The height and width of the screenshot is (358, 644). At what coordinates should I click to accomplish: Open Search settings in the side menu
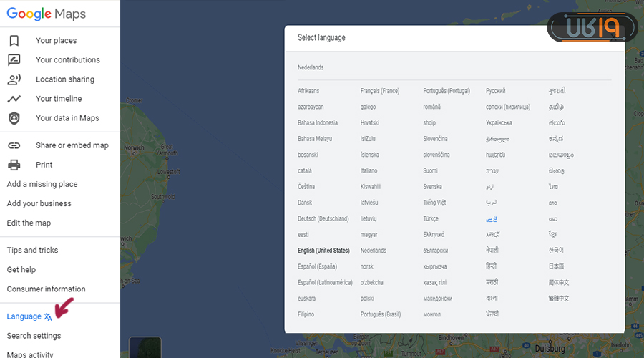(x=34, y=336)
